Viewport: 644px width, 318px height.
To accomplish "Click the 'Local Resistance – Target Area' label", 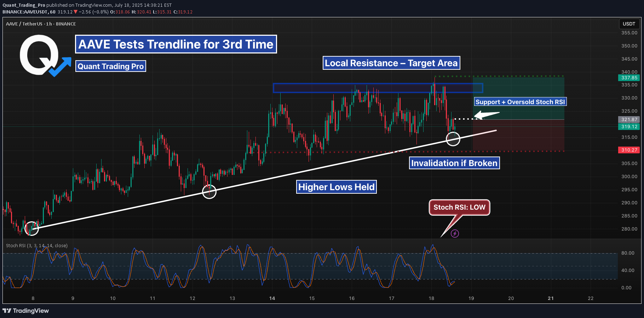I will tap(391, 63).
